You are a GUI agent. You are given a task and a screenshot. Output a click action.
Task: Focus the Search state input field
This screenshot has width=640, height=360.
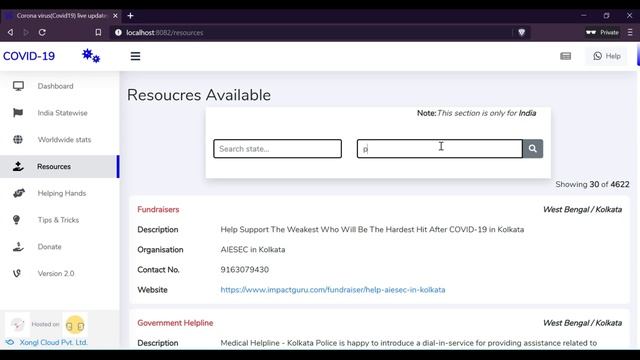[278, 149]
